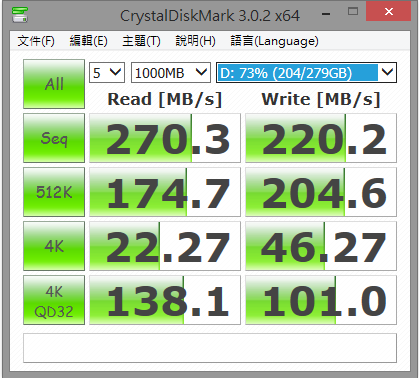Open the 語言(Language) menu
419x378 pixels.
click(274, 41)
